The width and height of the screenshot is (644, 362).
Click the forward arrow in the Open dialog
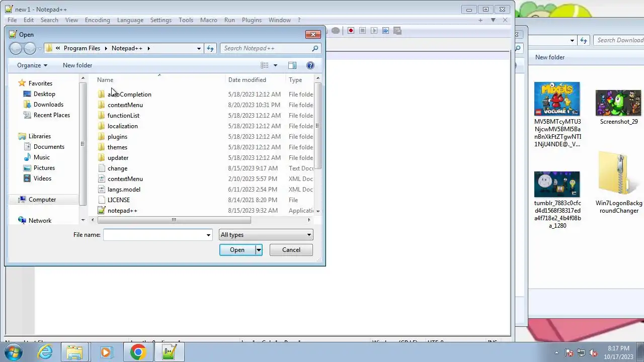[x=30, y=48]
